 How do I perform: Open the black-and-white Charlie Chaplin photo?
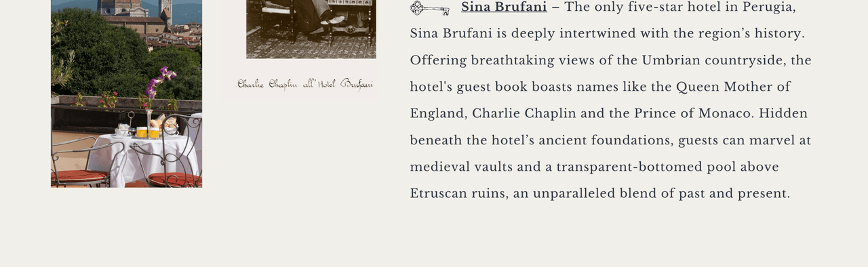tap(311, 29)
